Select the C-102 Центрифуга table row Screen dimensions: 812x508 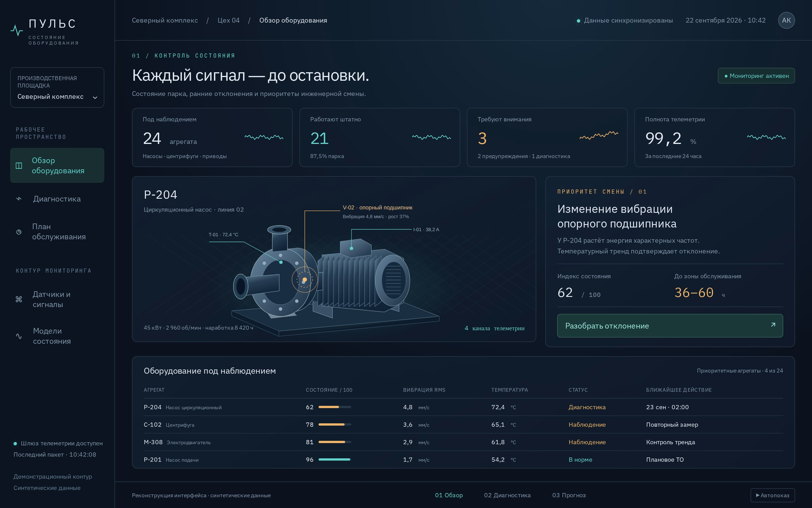tap(463, 425)
